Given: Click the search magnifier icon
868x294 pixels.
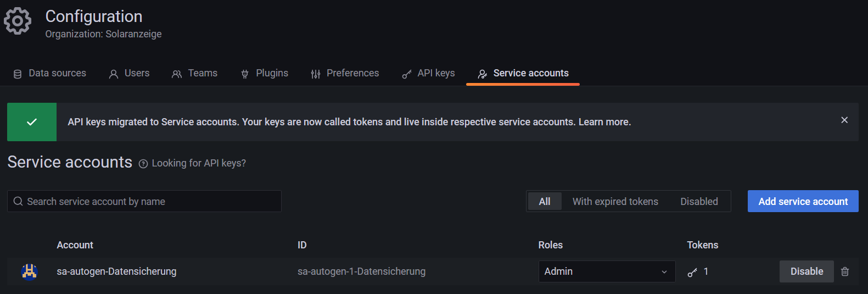Looking at the screenshot, I should [18, 202].
